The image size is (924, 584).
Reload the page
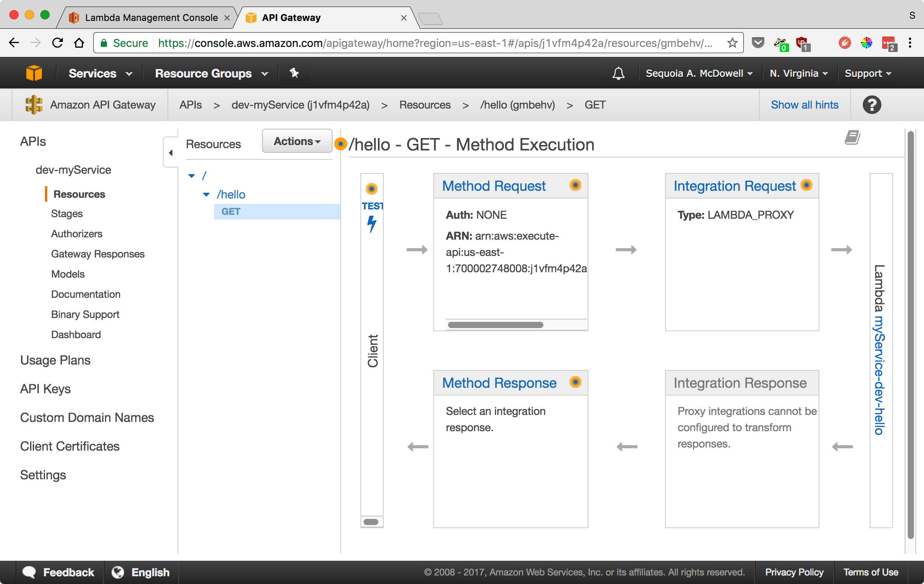pyautogui.click(x=57, y=43)
